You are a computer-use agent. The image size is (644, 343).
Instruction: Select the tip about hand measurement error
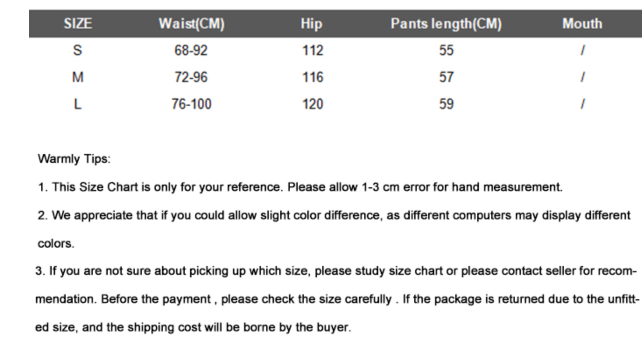(300, 187)
